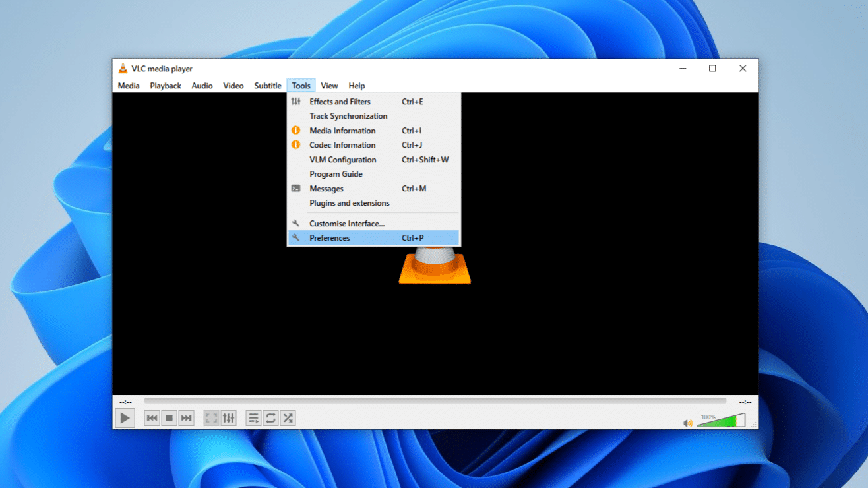
Task: Open Plugins and extensions
Action: pos(374,203)
